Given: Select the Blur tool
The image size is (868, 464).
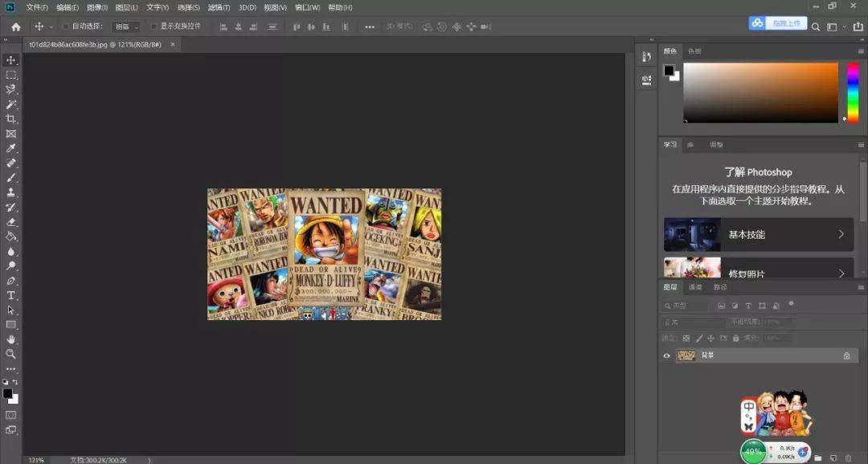Looking at the screenshot, I should 10,252.
